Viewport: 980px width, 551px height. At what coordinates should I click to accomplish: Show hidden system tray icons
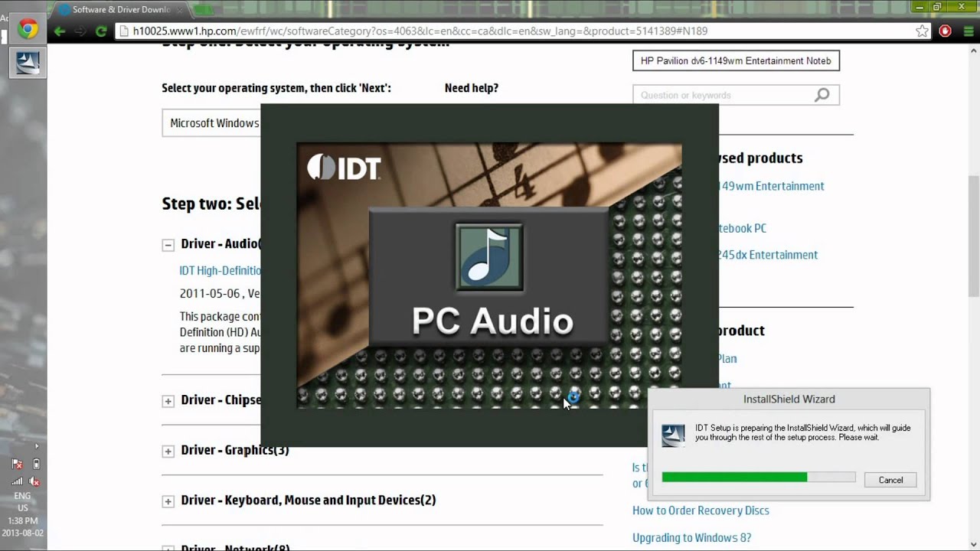tap(36, 445)
